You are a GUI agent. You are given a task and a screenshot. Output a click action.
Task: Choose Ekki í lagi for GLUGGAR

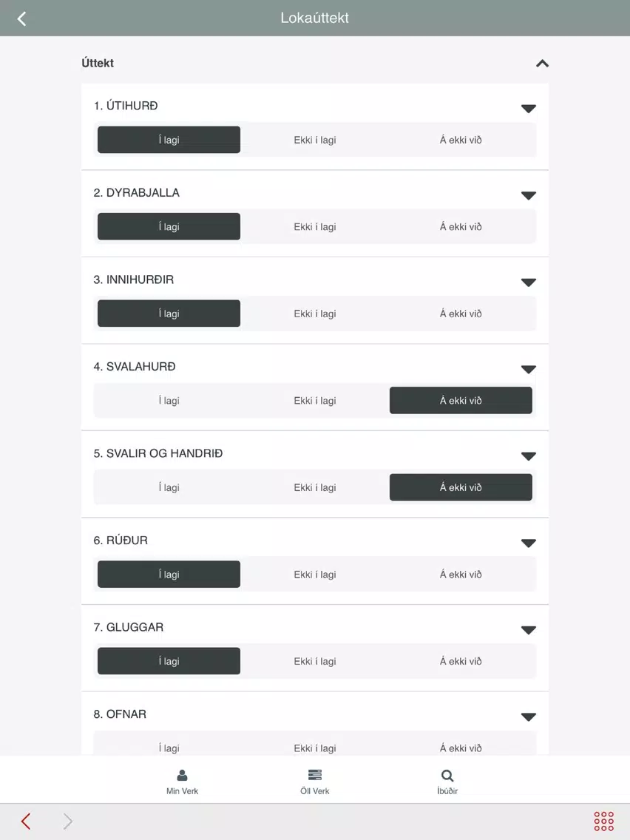coord(315,661)
